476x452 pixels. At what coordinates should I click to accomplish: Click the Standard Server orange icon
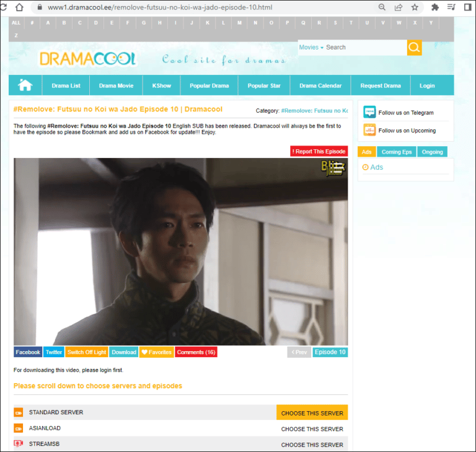coord(18,412)
